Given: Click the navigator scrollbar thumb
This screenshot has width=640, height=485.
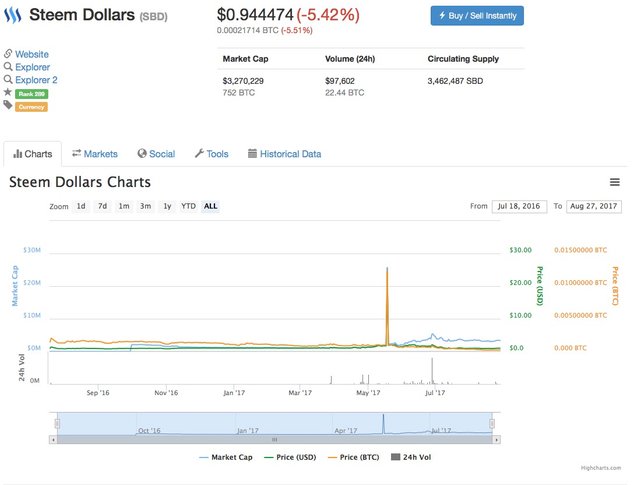Looking at the screenshot, I should pos(275,440).
